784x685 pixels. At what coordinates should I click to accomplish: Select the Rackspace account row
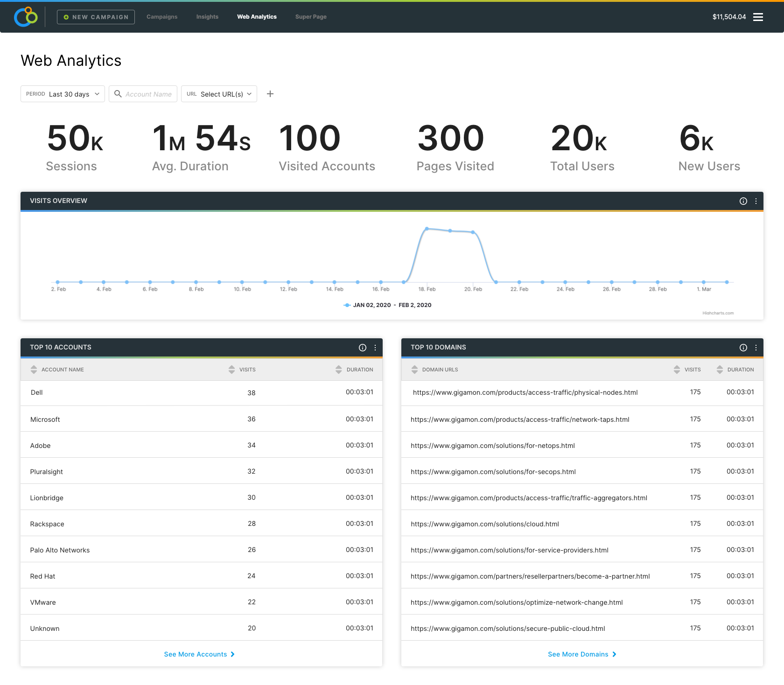[x=202, y=523]
